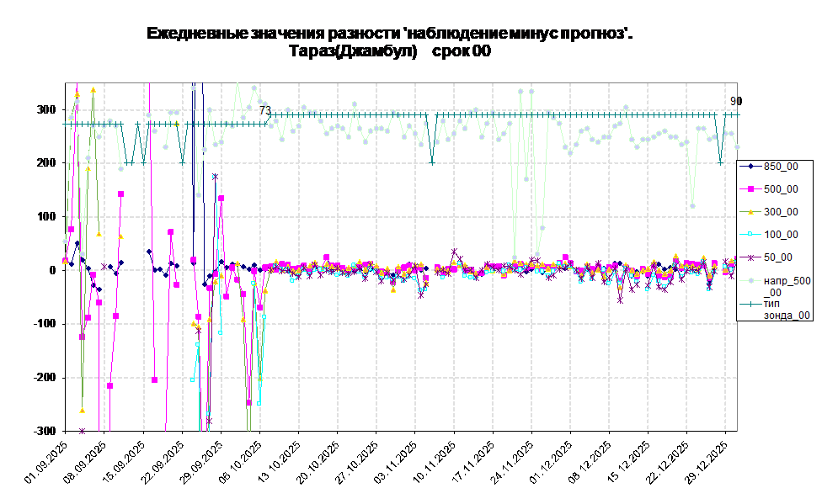
Task: Click the 500_00 magenta square legend marker
Action: click(750, 189)
